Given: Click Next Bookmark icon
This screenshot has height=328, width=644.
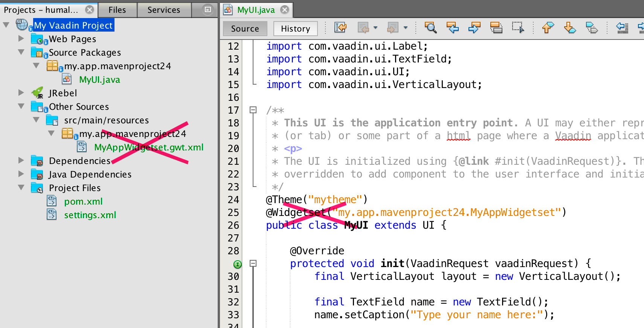Looking at the screenshot, I should pos(570,28).
